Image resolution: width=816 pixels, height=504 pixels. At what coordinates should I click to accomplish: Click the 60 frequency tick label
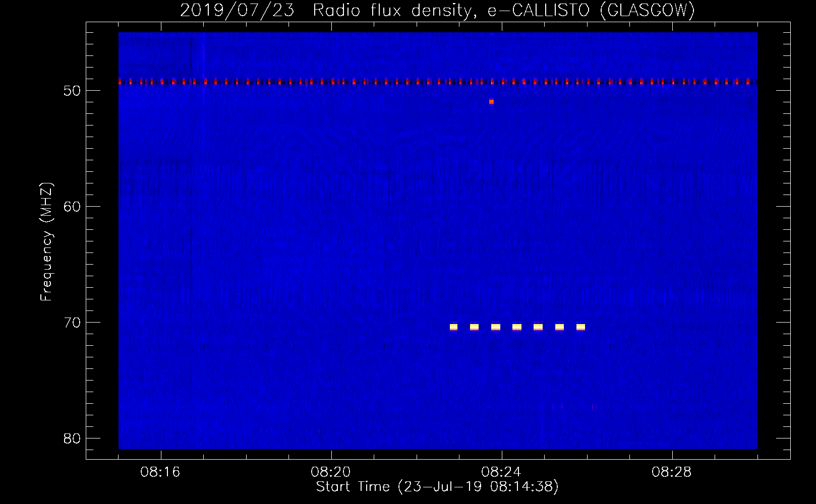[72, 207]
